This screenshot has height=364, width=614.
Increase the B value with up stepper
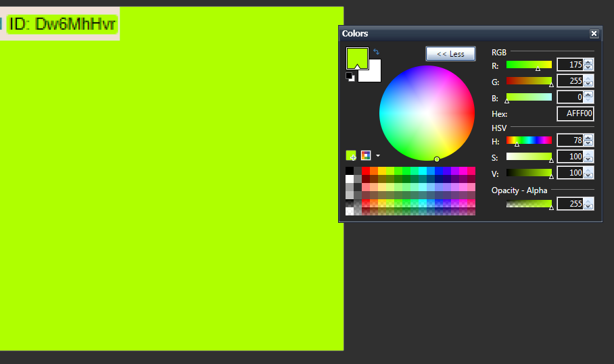pyautogui.click(x=588, y=95)
